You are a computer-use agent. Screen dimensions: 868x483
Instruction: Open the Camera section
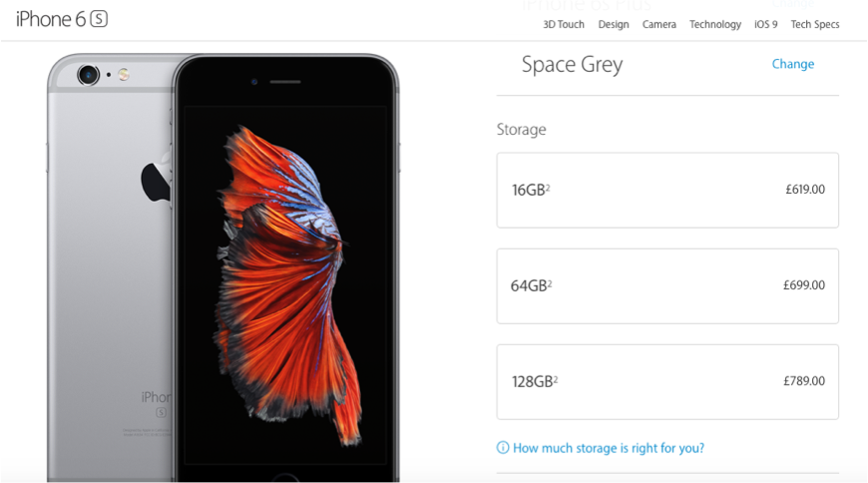(658, 24)
